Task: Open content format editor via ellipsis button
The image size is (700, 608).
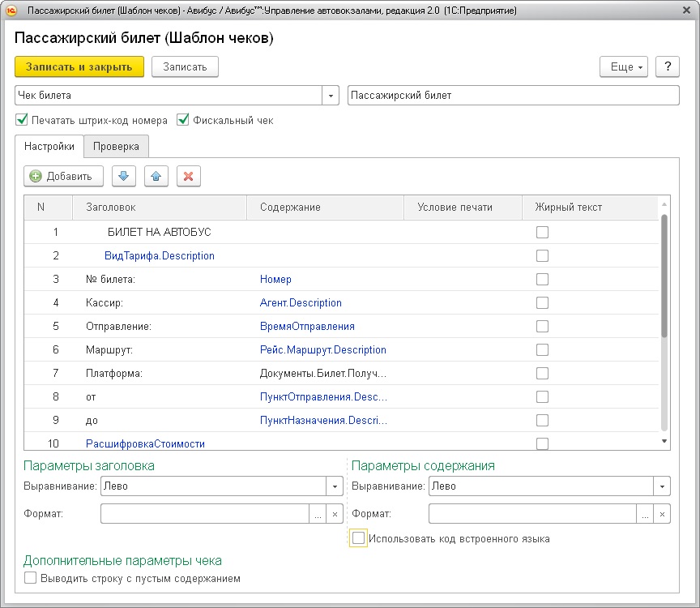Action: (646, 514)
